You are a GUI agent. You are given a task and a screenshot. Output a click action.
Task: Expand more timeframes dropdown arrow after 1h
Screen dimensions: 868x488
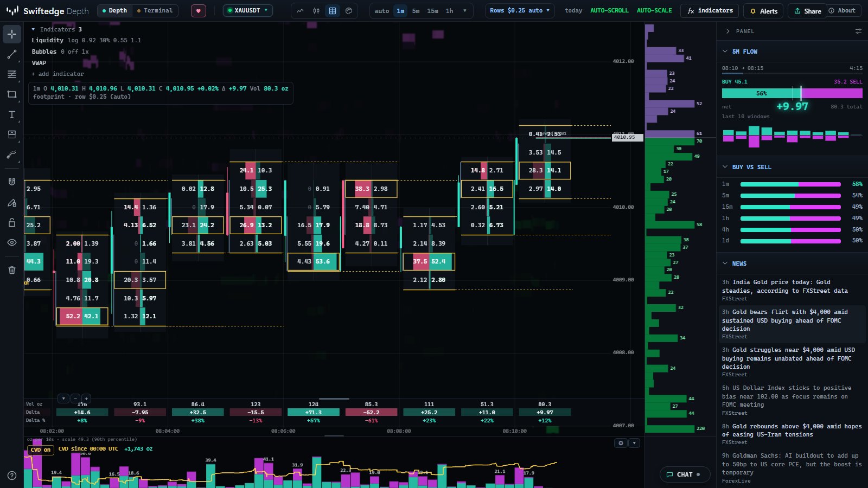coord(465,11)
